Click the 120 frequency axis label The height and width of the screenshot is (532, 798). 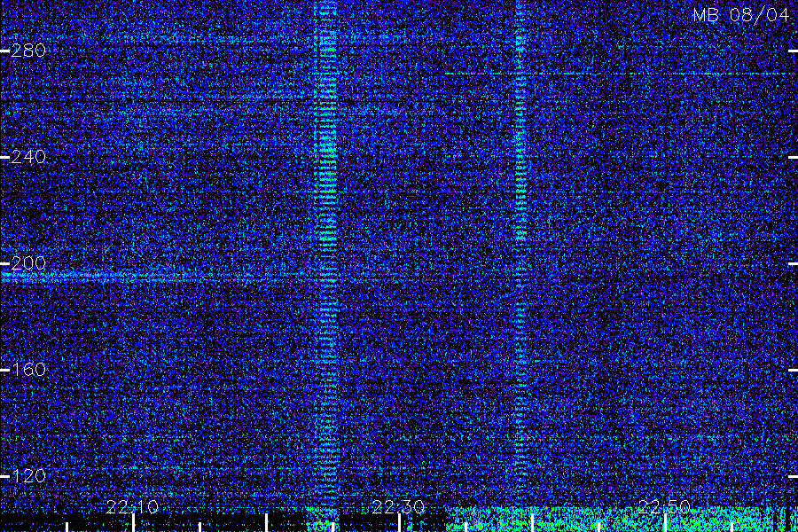pos(28,476)
